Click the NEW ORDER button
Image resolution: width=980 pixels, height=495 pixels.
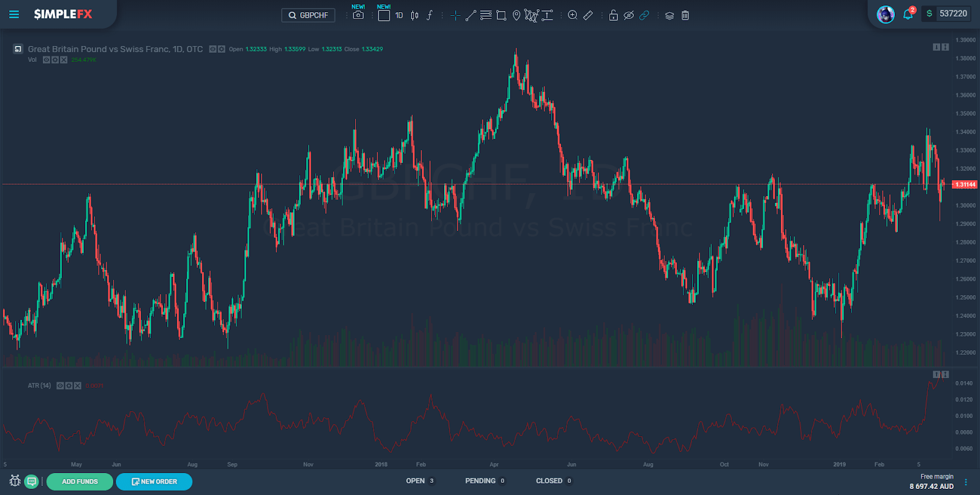154,482
